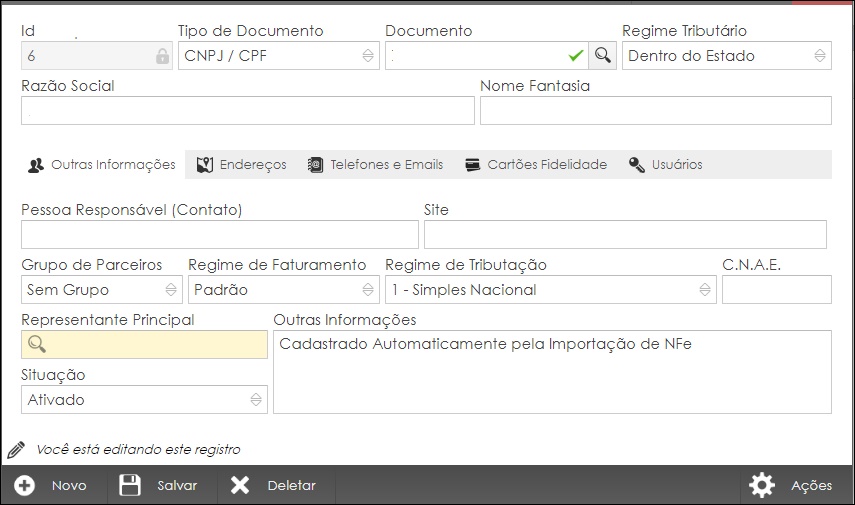Click the X icon for Deletar
The height and width of the screenshot is (505, 855).
[240, 485]
